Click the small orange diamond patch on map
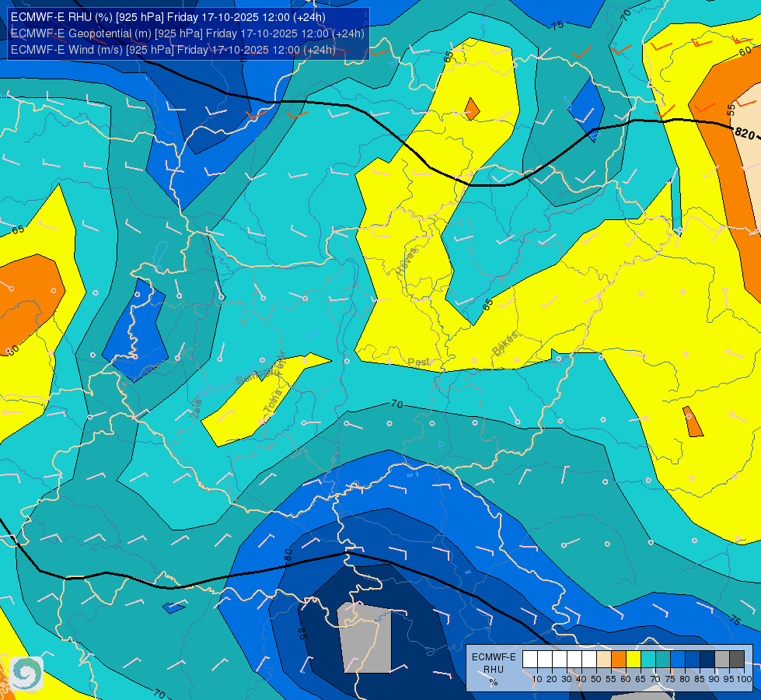Viewport: 761px width, 700px height. click(x=472, y=110)
